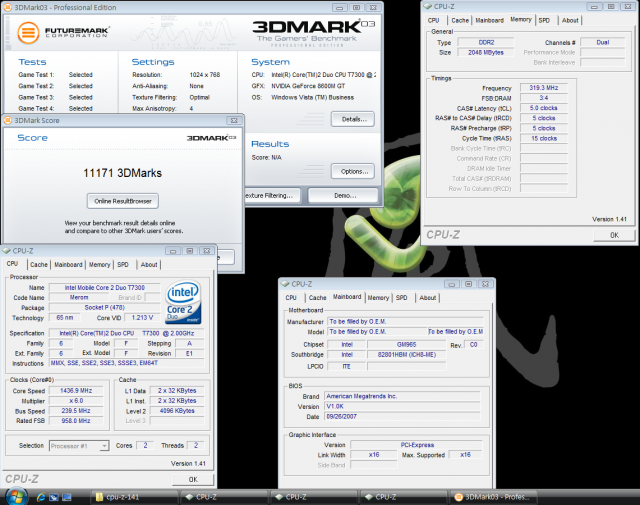Viewport: 640px width, 505px height.
Task: Switch to 3DMark03 taskbar button
Action: [494, 497]
